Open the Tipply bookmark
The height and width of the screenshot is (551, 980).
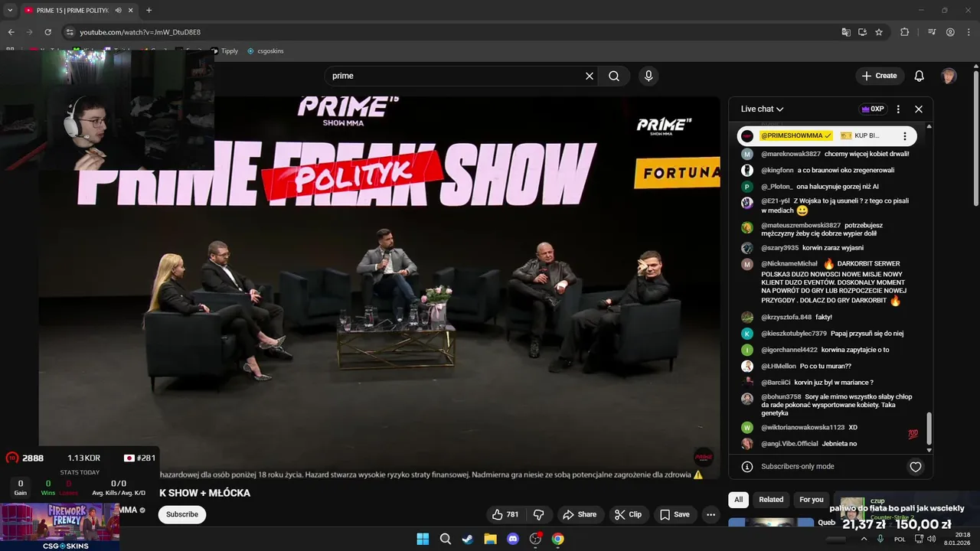[224, 51]
